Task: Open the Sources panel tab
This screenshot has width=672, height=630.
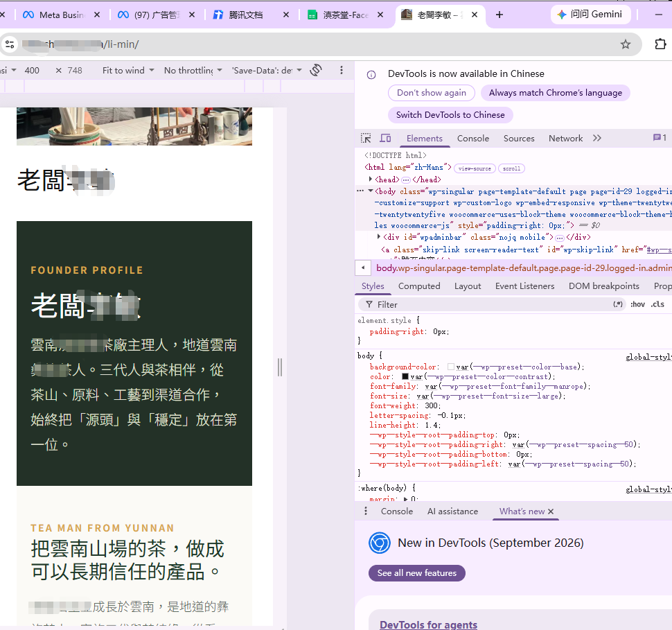Action: 519,138
